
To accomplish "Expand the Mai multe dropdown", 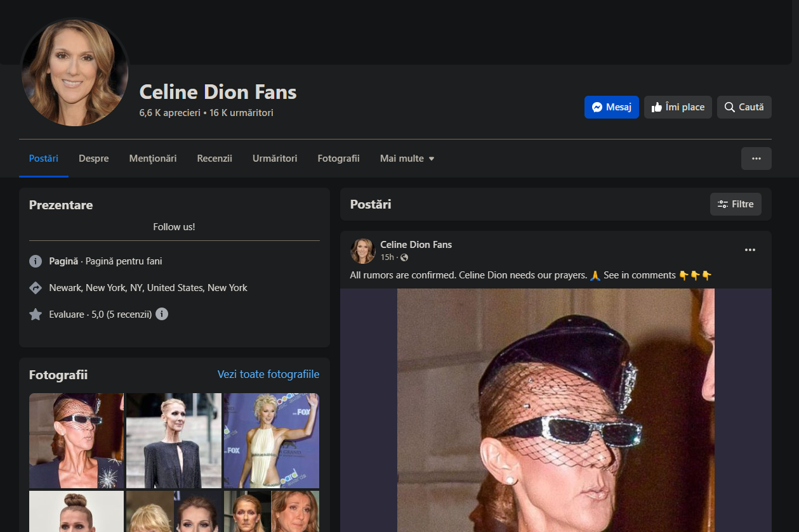I will [407, 159].
